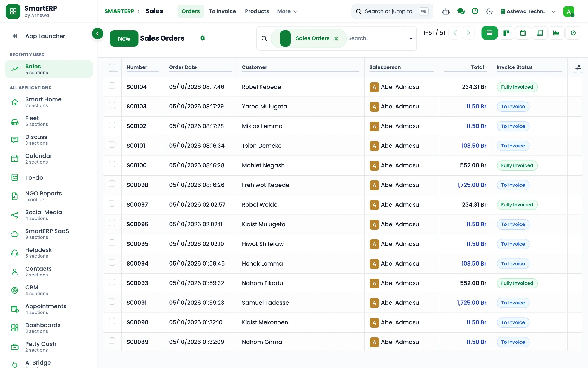Switch to list view

pyautogui.click(x=489, y=33)
